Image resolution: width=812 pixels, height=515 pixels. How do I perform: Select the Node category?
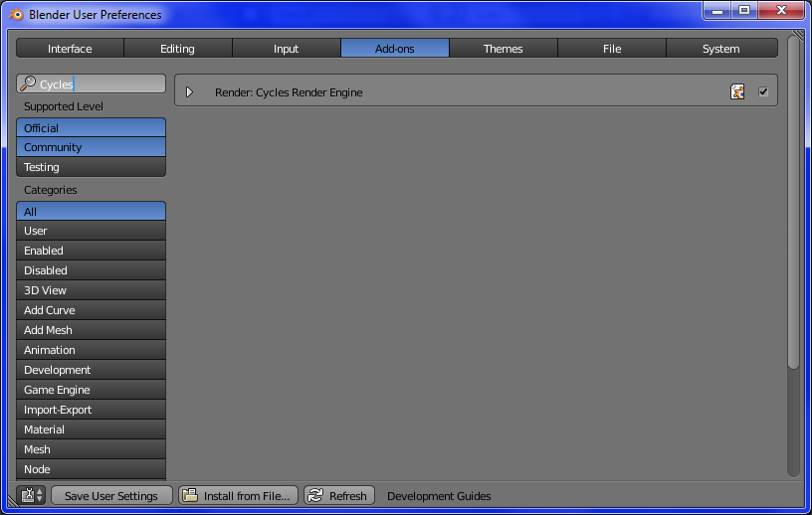[92, 469]
